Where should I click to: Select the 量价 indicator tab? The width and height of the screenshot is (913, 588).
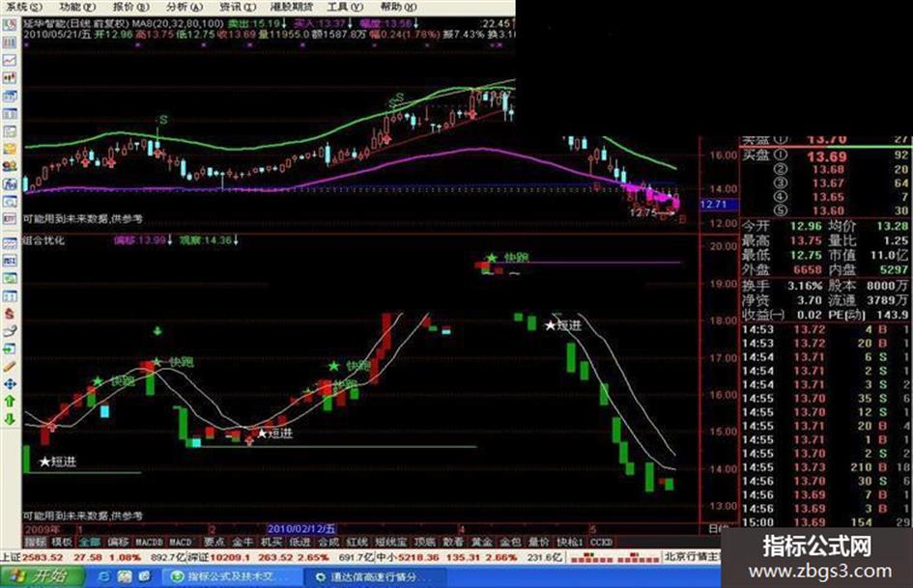(x=539, y=542)
